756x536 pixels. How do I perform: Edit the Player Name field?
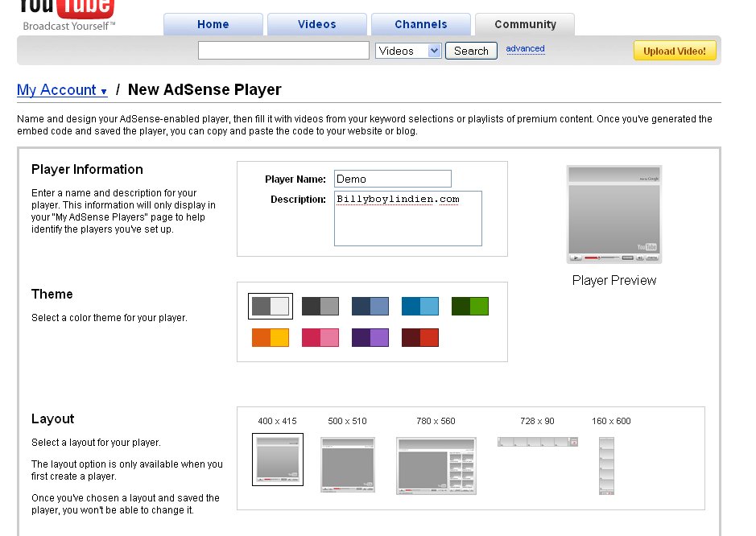392,179
